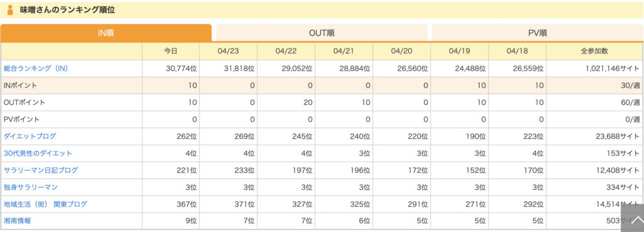
Task: Click the 04/23 column header
Action: 228,52
